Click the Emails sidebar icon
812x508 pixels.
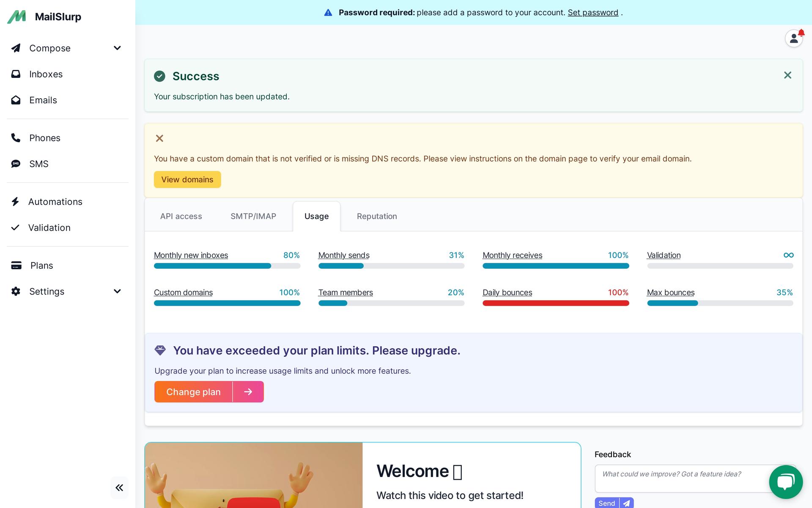15,99
